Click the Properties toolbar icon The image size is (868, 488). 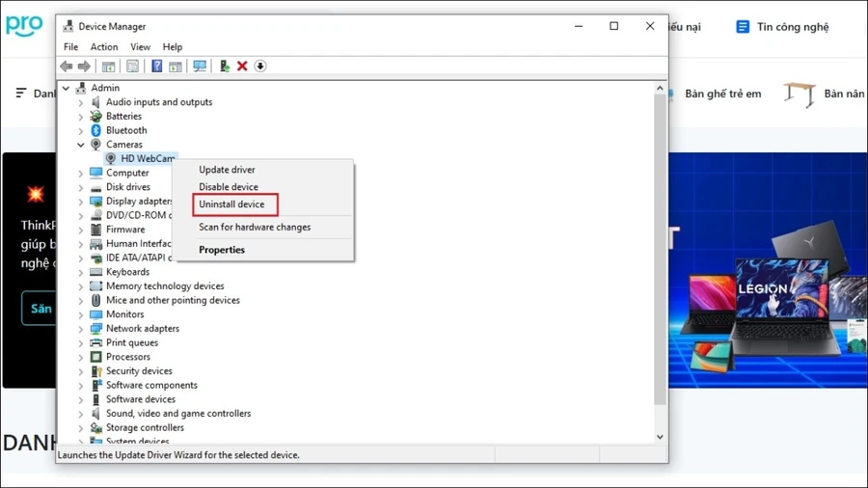(x=132, y=67)
